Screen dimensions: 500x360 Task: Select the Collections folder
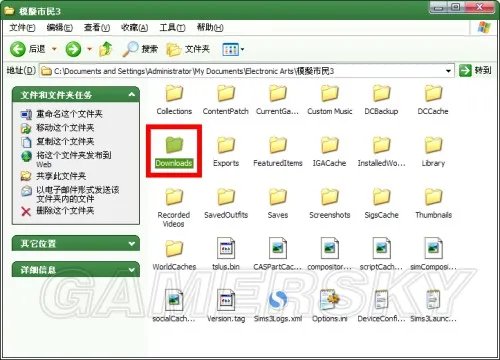(174, 100)
